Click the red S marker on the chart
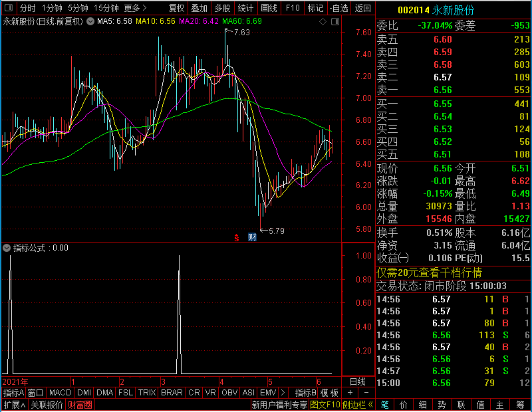Image resolution: width=532 pixels, height=412 pixels. pyautogui.click(x=237, y=237)
